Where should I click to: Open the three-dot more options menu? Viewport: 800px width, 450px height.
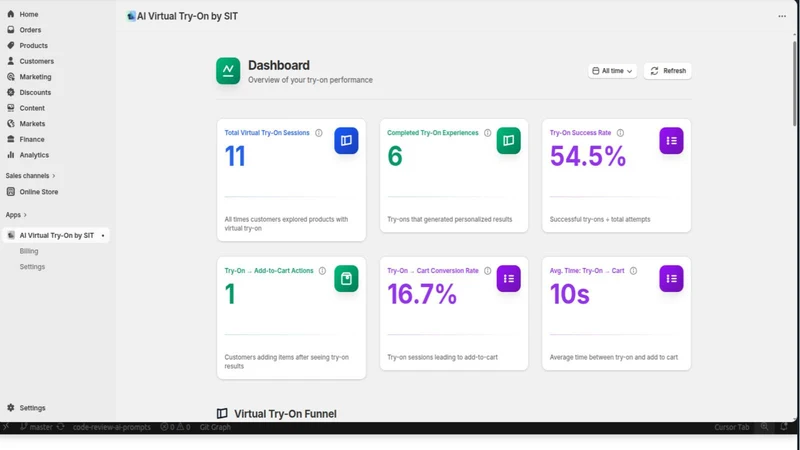click(782, 16)
